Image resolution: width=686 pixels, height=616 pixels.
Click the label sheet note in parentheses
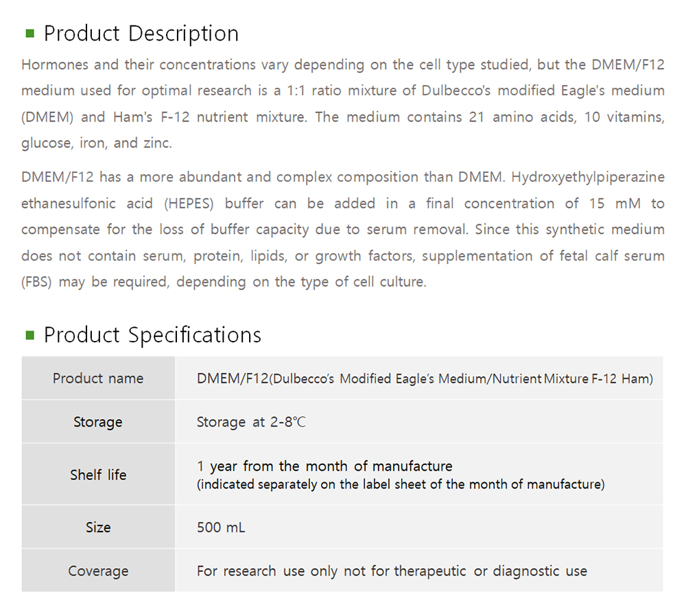coord(401,484)
